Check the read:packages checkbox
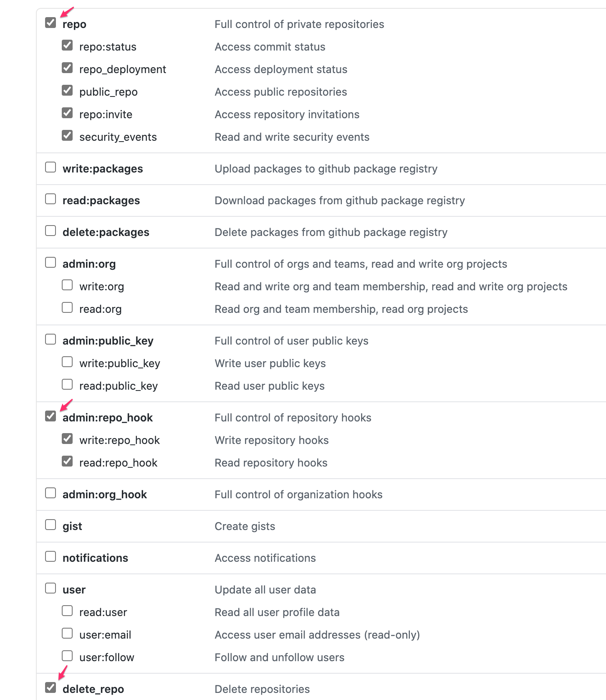606x700 pixels. (x=50, y=199)
